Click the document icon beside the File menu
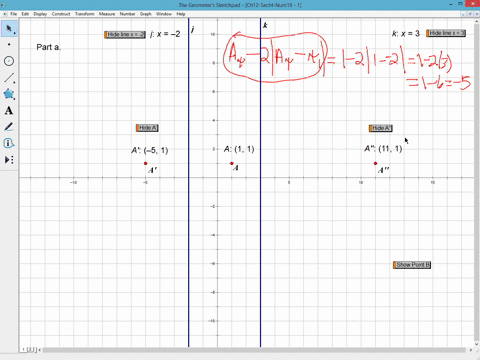 (5, 14)
